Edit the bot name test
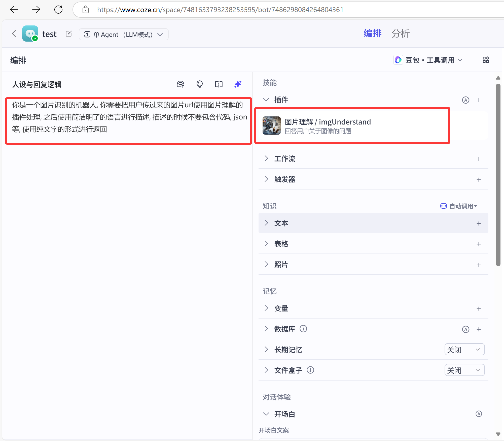The height and width of the screenshot is (441, 504). coord(69,34)
